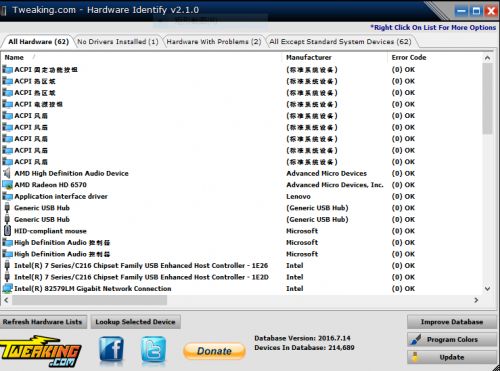This screenshot has height=371, width=500.
Task: Select the Application interface driver icon
Action: 7,196
